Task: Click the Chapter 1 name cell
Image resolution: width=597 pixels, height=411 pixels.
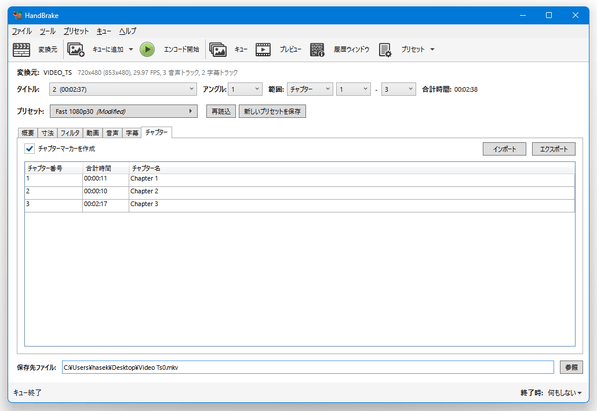Action: coord(352,179)
